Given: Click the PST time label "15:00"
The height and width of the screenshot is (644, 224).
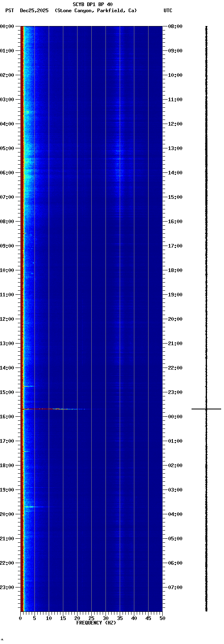Looking at the screenshot, I should pos(7,392).
